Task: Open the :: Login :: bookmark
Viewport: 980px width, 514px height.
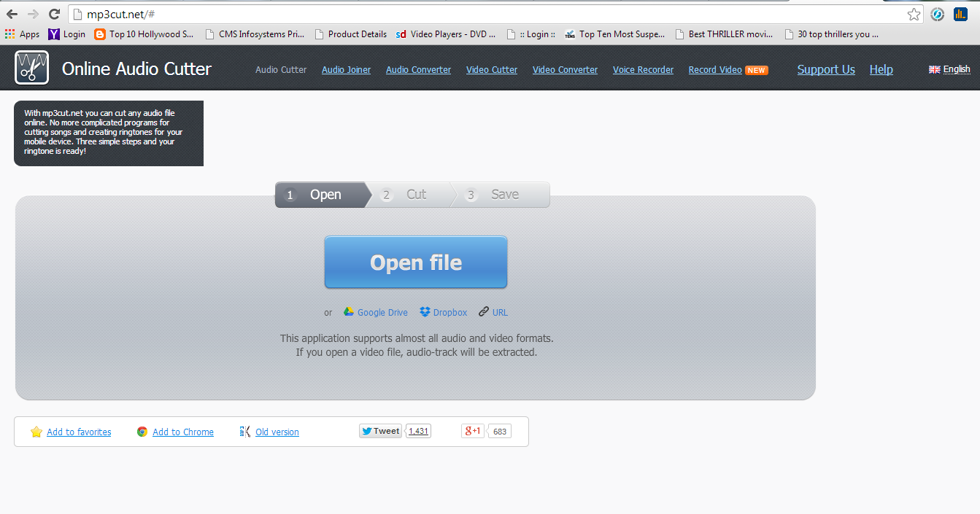Action: pyautogui.click(x=530, y=34)
